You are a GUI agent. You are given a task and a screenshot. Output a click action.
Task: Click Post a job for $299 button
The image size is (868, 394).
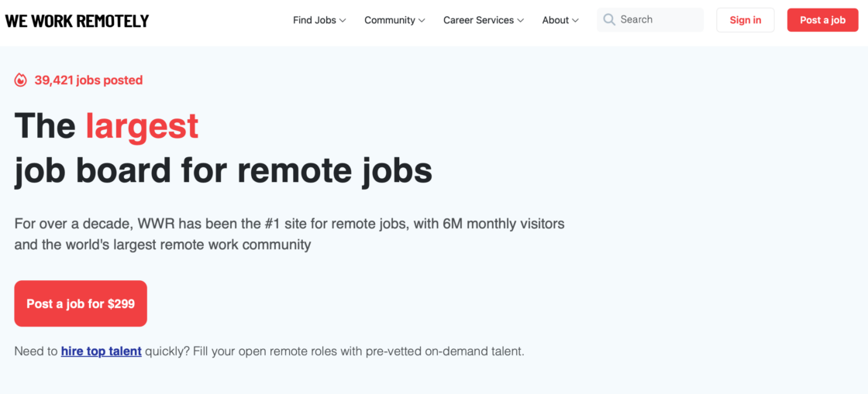point(81,303)
